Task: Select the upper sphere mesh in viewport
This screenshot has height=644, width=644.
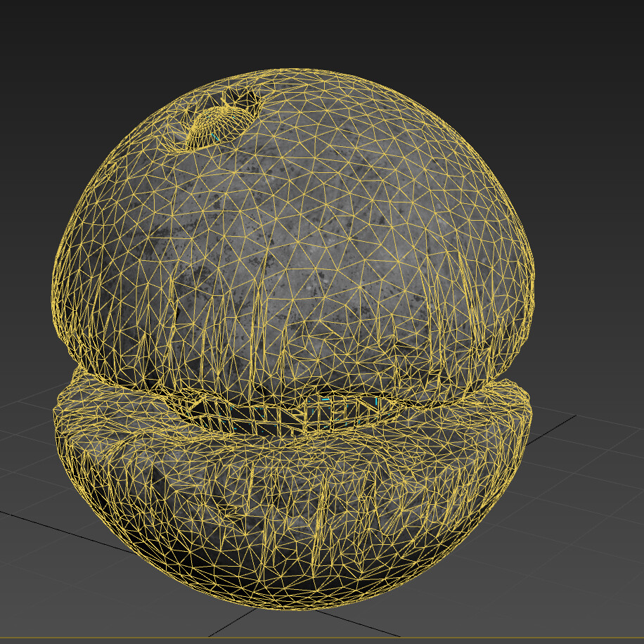Action: click(293, 238)
